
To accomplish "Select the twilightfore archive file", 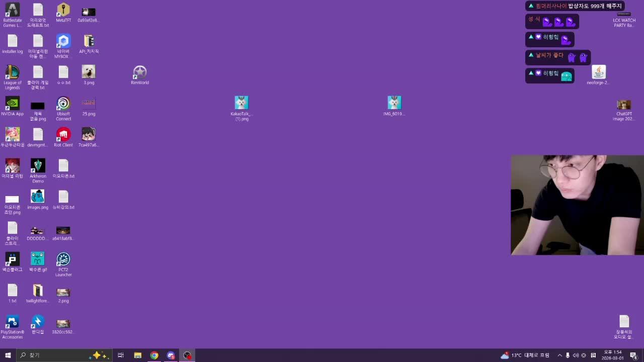I will point(38,293).
